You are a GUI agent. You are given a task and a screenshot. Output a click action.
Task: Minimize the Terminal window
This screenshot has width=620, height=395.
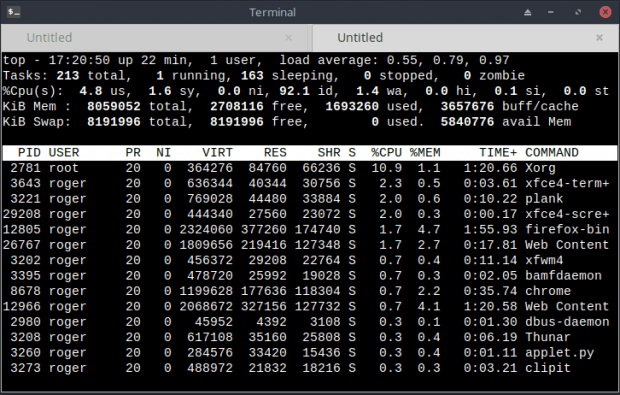[550, 12]
